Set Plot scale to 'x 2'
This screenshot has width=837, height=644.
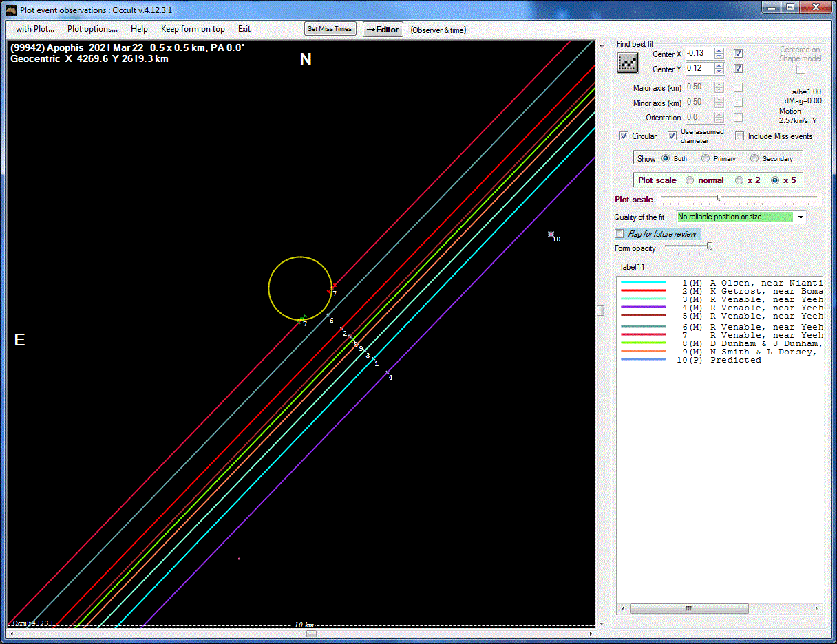(739, 180)
